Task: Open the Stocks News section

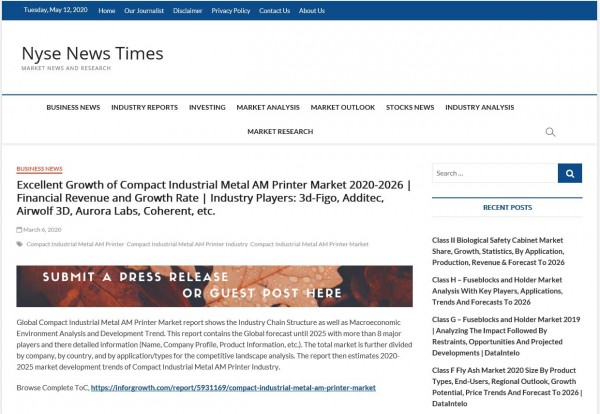Action: click(x=410, y=107)
